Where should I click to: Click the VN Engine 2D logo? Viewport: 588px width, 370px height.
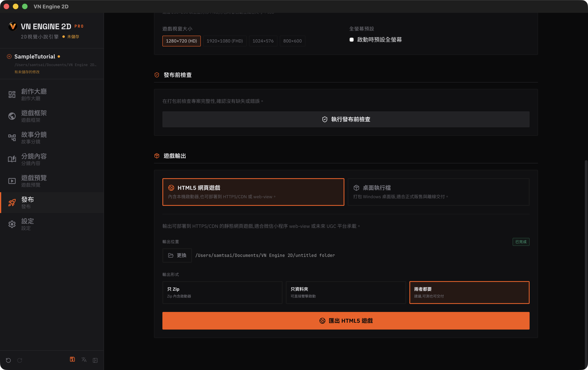[x=12, y=26]
